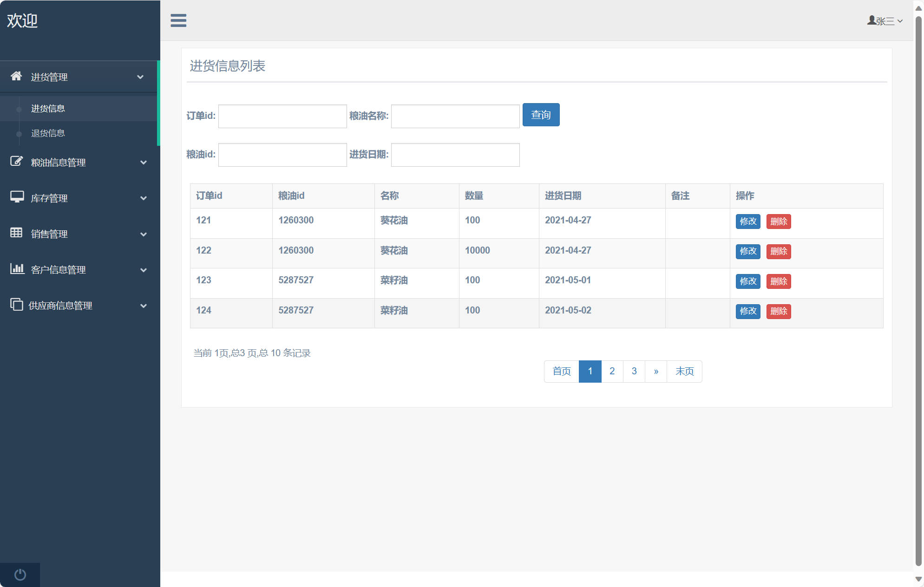Click the 查询 search button
The image size is (924, 587).
click(541, 115)
